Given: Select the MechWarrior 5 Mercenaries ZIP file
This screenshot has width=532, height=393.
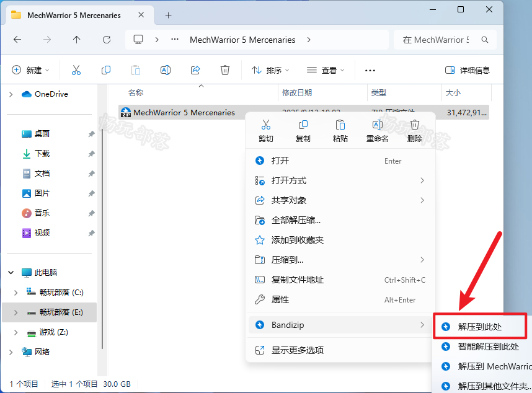Looking at the screenshot, I should pos(304,112).
